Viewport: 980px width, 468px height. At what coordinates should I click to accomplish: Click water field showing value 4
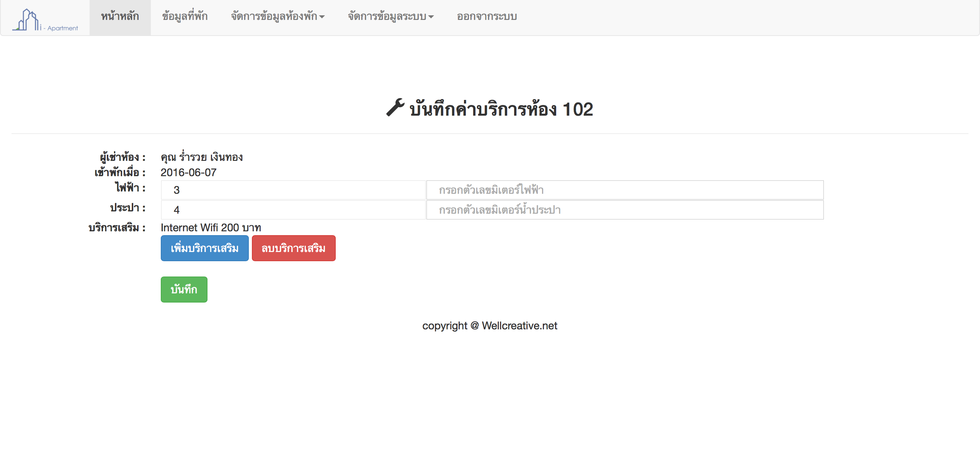tap(293, 210)
